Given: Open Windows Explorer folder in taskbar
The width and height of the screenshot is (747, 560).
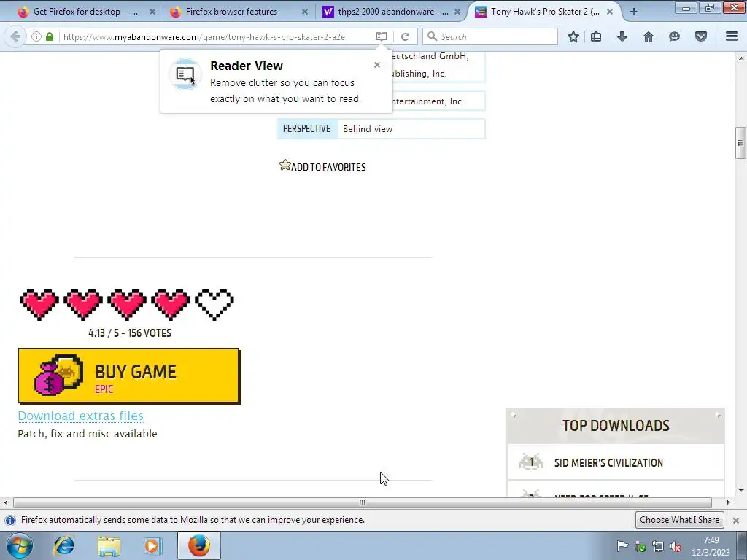Looking at the screenshot, I should click(x=109, y=545).
